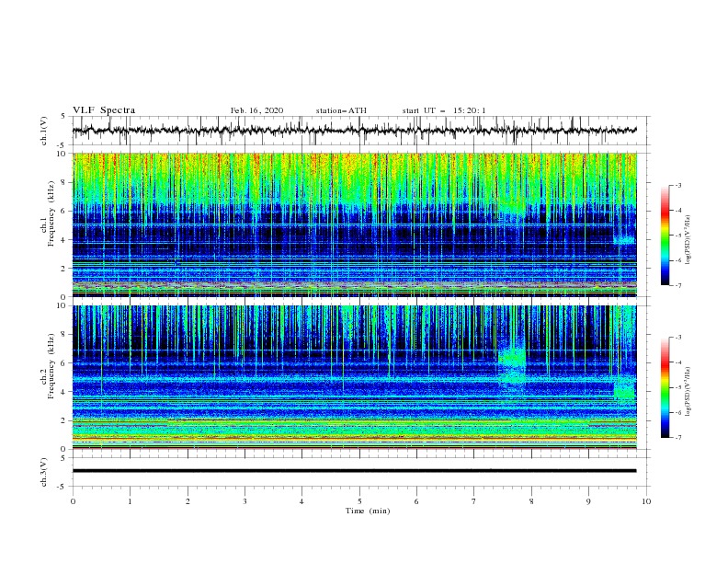The image size is (728, 563).
Task: Click time axis tick label "3"
Action: tap(245, 501)
